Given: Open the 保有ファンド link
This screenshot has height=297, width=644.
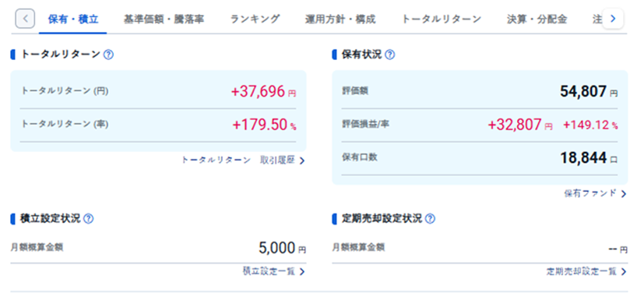Looking at the screenshot, I should coord(590,193).
